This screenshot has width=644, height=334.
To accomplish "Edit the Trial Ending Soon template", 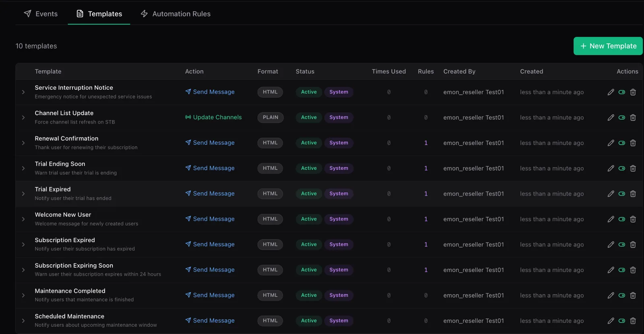I will point(611,168).
